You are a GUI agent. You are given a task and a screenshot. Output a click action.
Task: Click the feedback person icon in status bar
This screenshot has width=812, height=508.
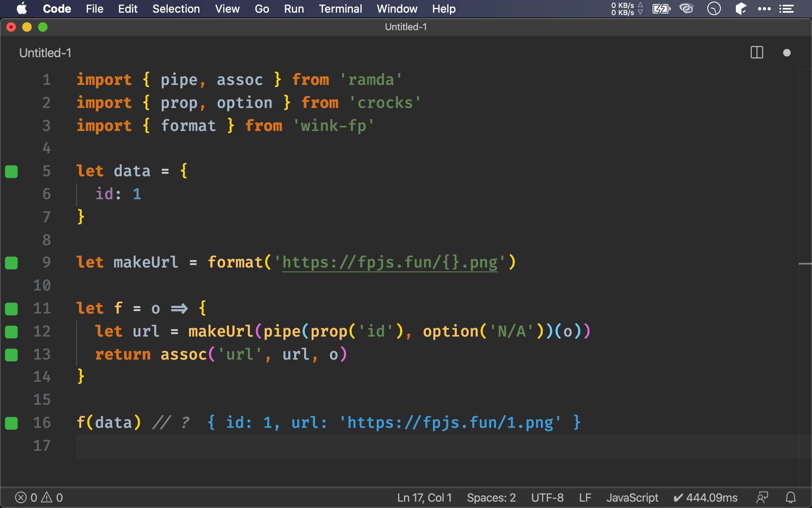coord(762,497)
